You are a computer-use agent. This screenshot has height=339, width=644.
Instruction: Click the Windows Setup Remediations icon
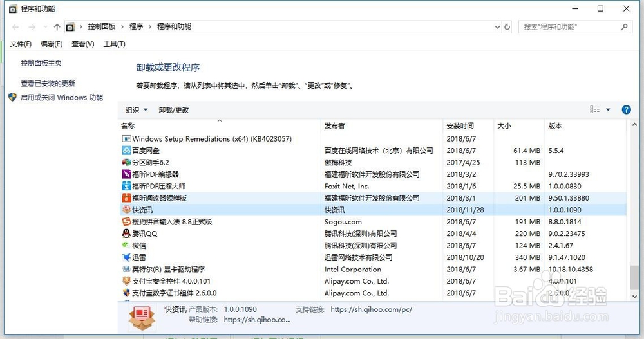[126, 139]
